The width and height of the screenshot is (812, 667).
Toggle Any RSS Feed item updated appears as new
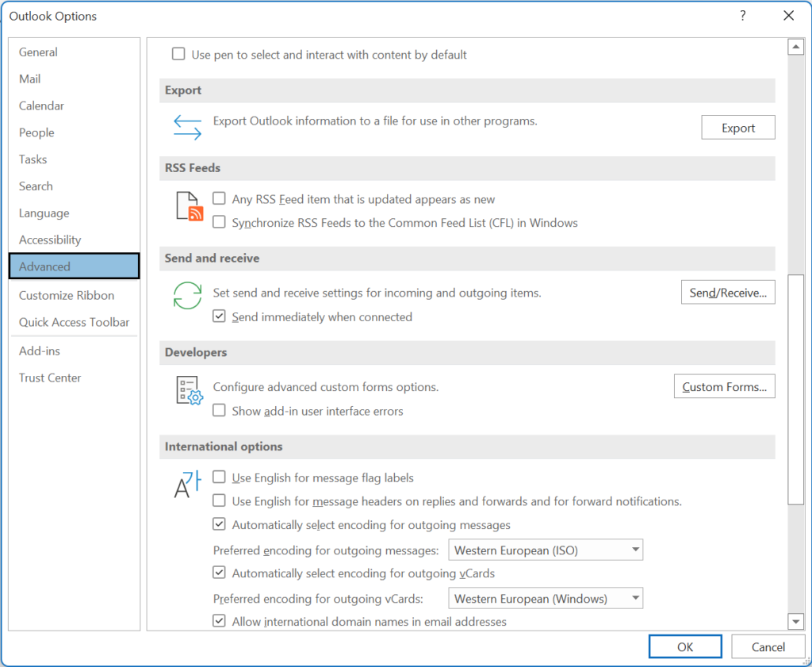[220, 200]
